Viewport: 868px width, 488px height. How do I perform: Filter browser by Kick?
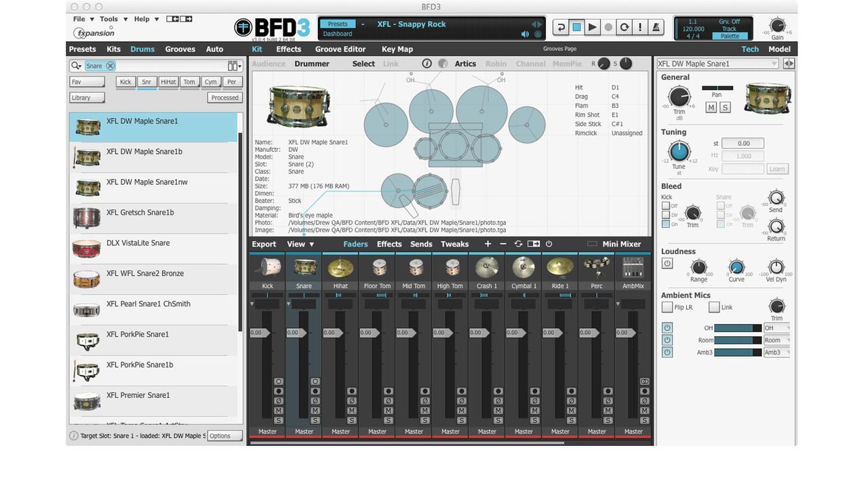click(125, 82)
